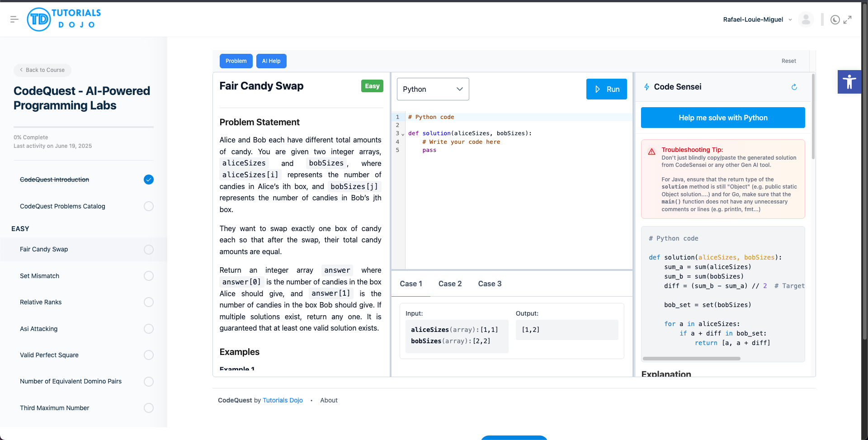Toggle dark mode moon icon
Screen dimensions: 868x440
835,19
